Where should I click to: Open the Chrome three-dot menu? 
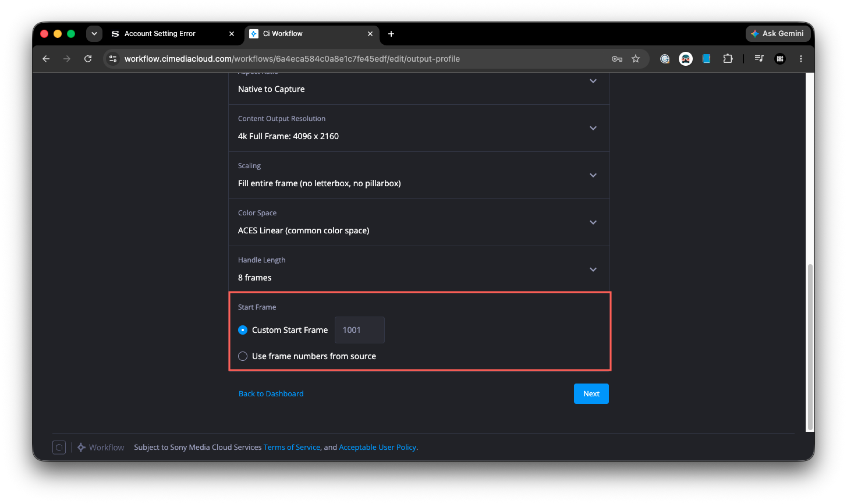point(801,59)
